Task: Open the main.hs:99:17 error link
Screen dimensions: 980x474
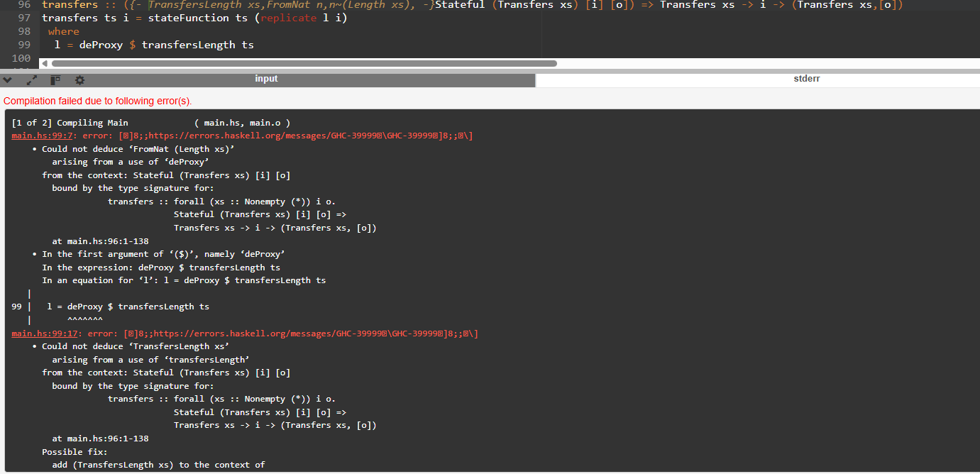Action: [x=47, y=334]
